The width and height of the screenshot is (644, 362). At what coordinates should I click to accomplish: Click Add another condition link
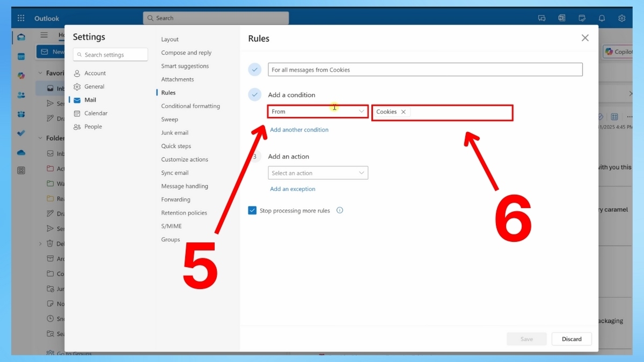coord(299,130)
